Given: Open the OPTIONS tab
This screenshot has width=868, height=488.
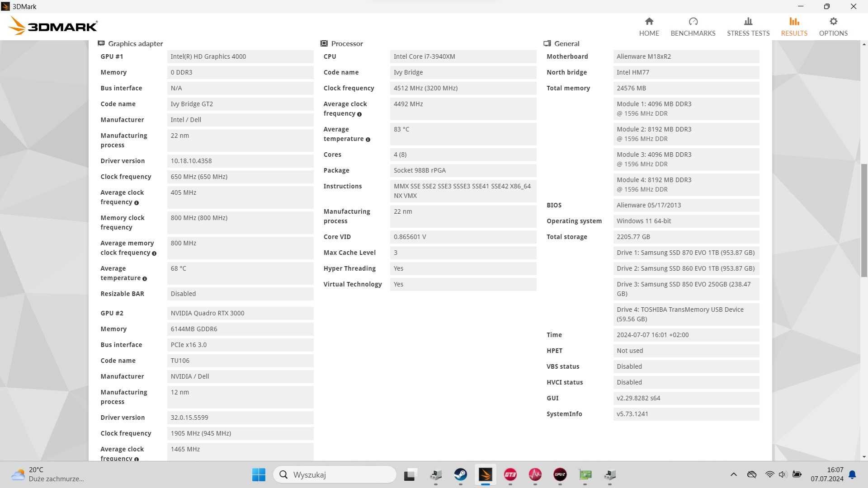Looking at the screenshot, I should [833, 27].
